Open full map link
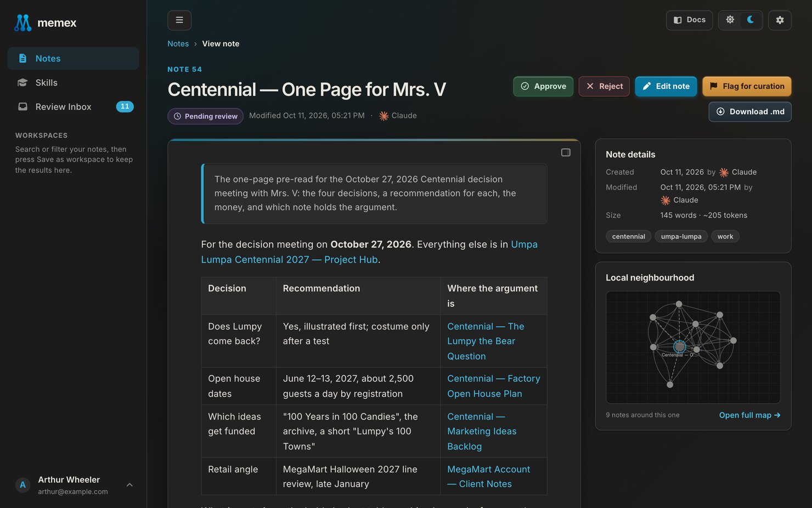The width and height of the screenshot is (812, 508). [749, 415]
